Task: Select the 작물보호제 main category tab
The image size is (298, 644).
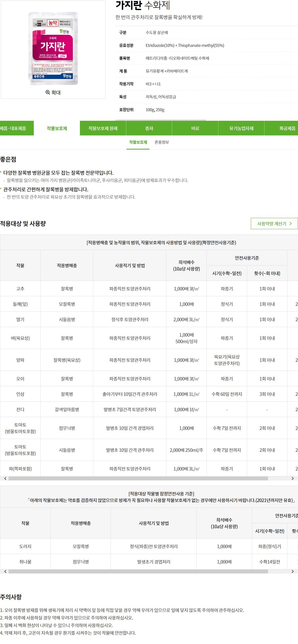Action: pyautogui.click(x=57, y=128)
